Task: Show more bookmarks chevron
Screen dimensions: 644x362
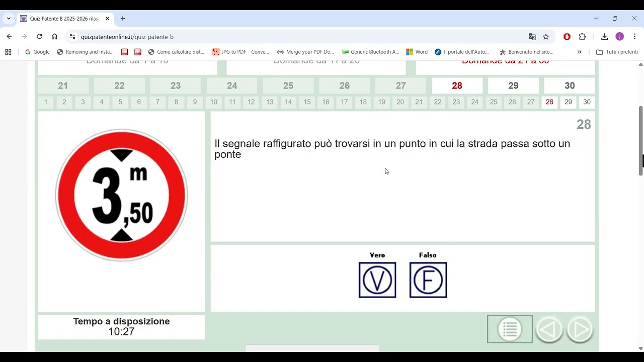Action: pyautogui.click(x=580, y=52)
